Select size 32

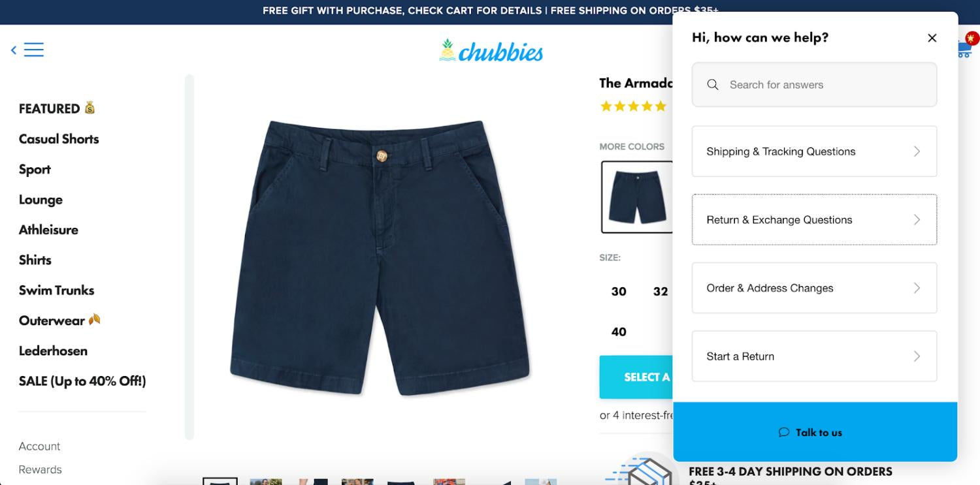(x=661, y=292)
